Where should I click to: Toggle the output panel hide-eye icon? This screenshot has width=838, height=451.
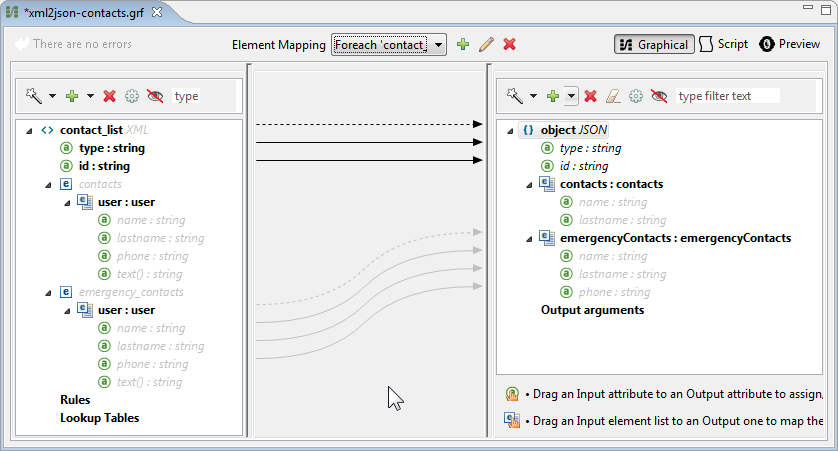click(x=659, y=96)
